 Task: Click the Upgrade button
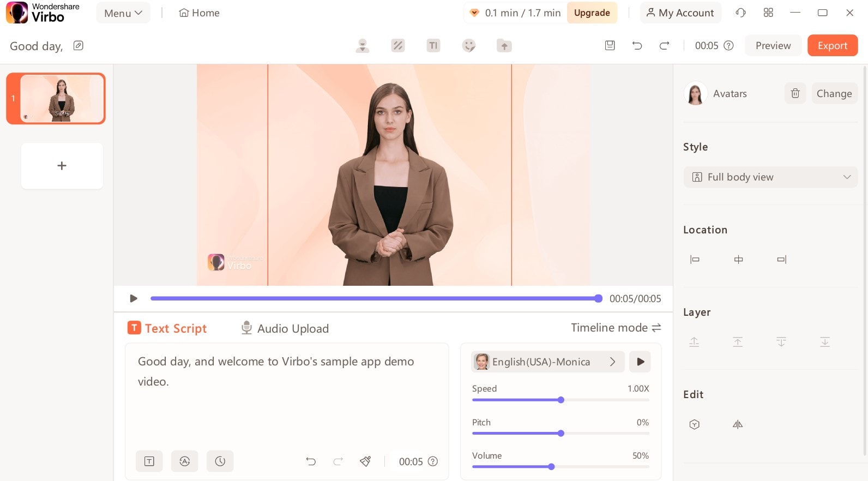[592, 13]
